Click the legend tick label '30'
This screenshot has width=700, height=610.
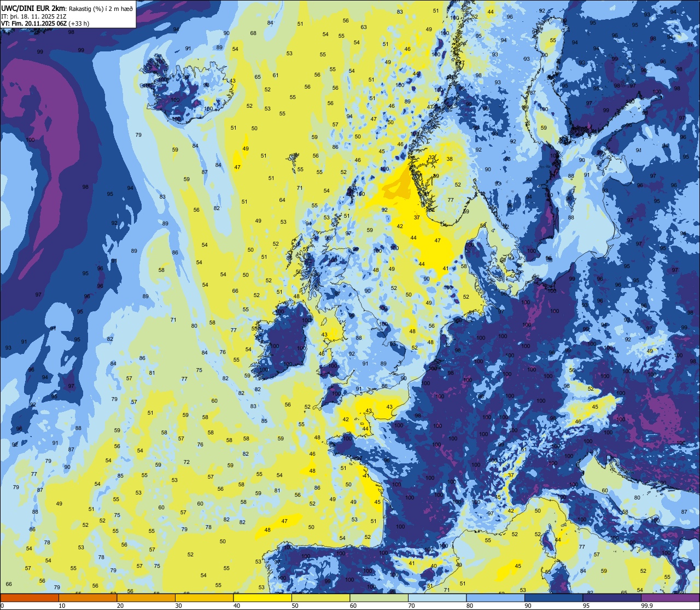(x=178, y=606)
